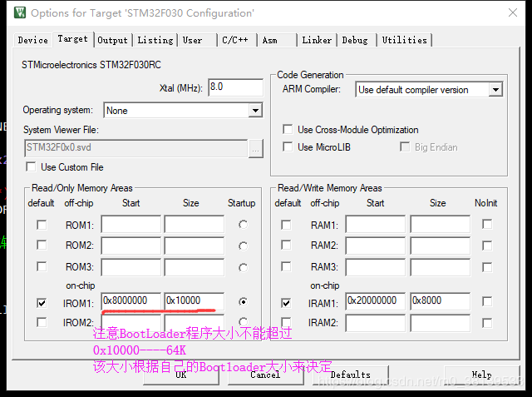Screen dimensions: 532x397
Task: Tick the RAM1 NoInit checkbox
Action: pyautogui.click(x=487, y=224)
